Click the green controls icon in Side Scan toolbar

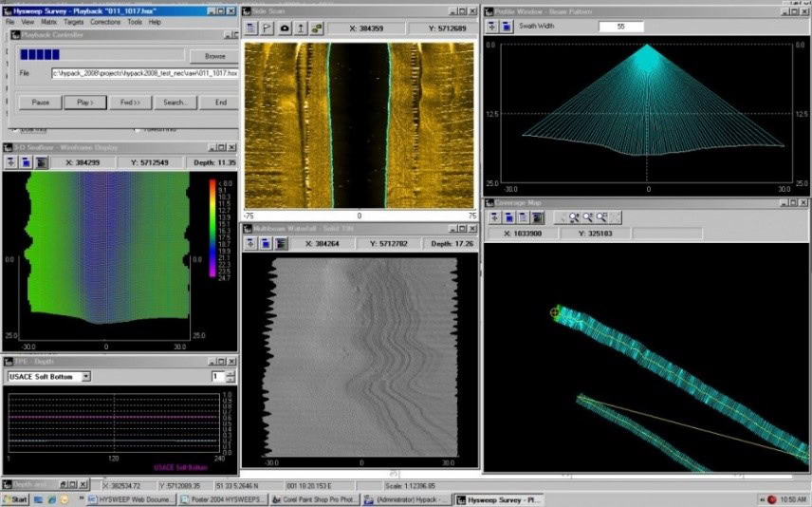tap(317, 28)
